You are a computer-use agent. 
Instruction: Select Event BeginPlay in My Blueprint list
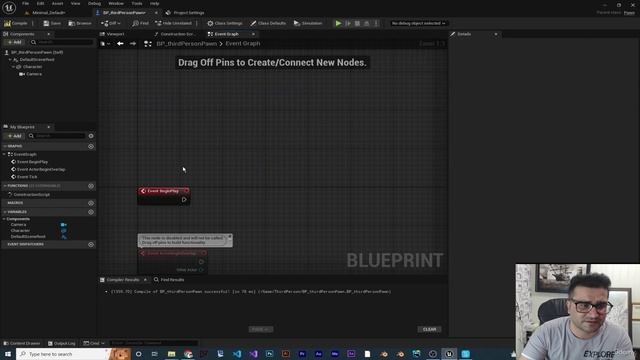pos(32,162)
